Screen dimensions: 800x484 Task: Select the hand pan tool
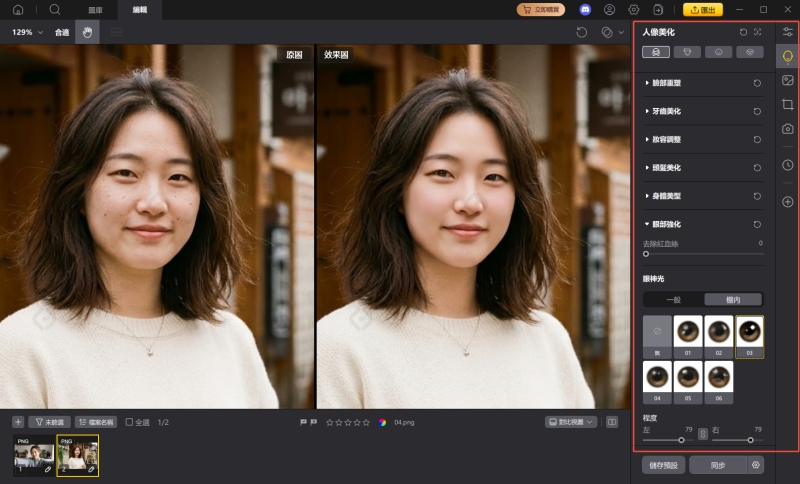coord(87,32)
